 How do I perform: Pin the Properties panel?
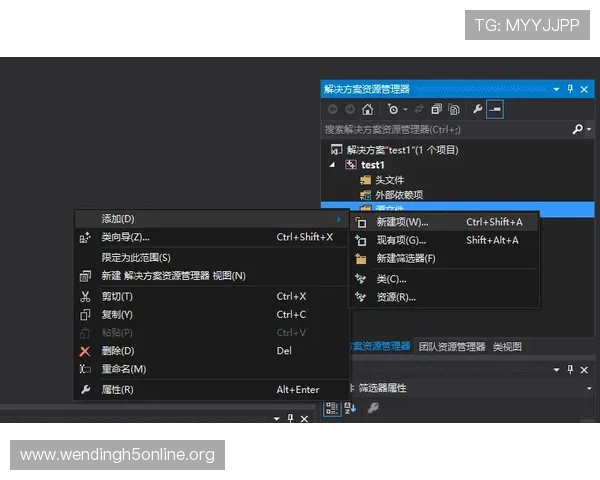pyautogui.click(x=570, y=369)
